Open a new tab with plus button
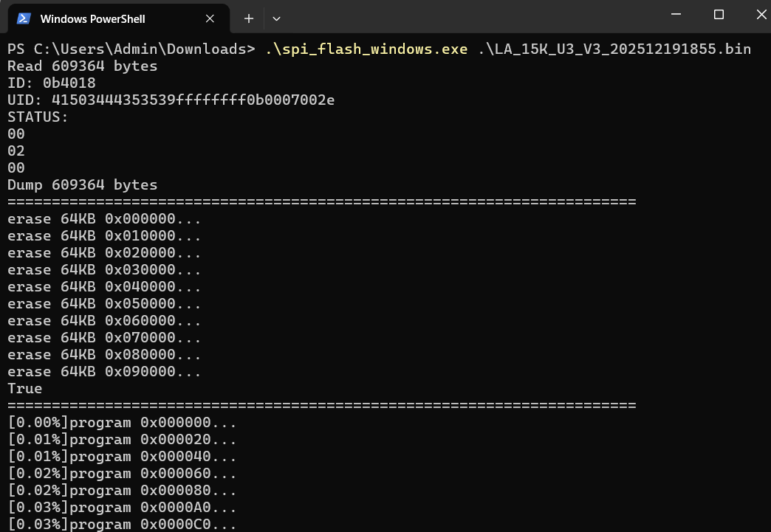This screenshot has width=771, height=532. coord(249,18)
